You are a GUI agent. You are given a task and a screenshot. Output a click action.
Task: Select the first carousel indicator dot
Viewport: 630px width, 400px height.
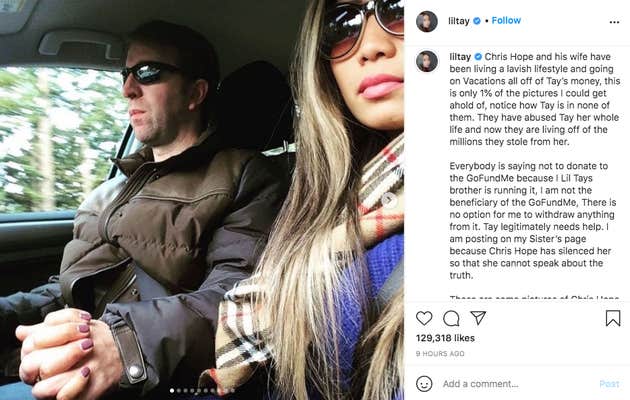coord(172,390)
